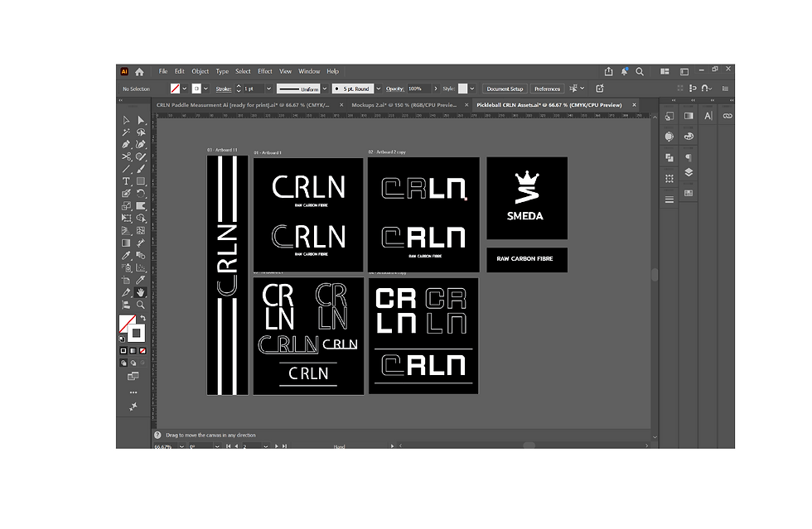This screenshot has height=529, width=812.
Task: Open the Window menu
Action: [x=309, y=71]
